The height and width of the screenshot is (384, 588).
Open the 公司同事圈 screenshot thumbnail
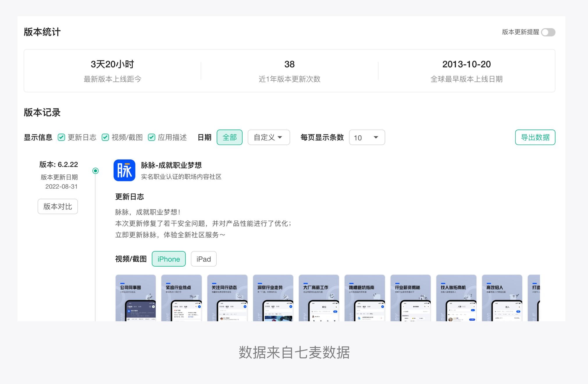point(136,298)
